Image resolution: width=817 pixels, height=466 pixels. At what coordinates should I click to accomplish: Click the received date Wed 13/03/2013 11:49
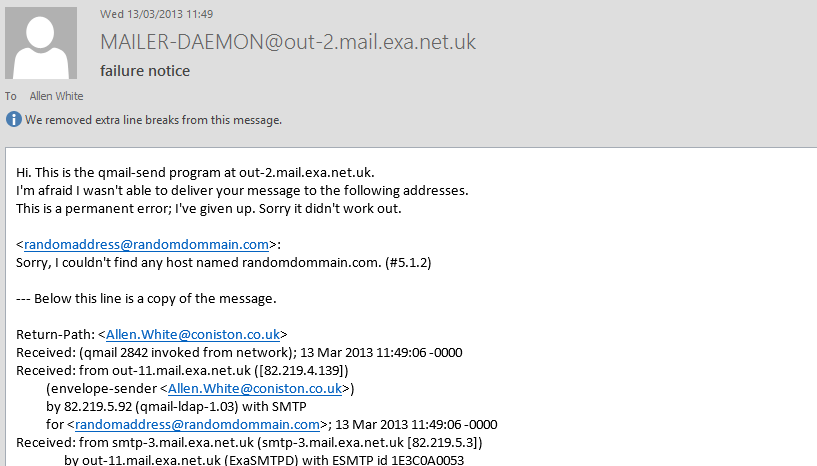[156, 14]
